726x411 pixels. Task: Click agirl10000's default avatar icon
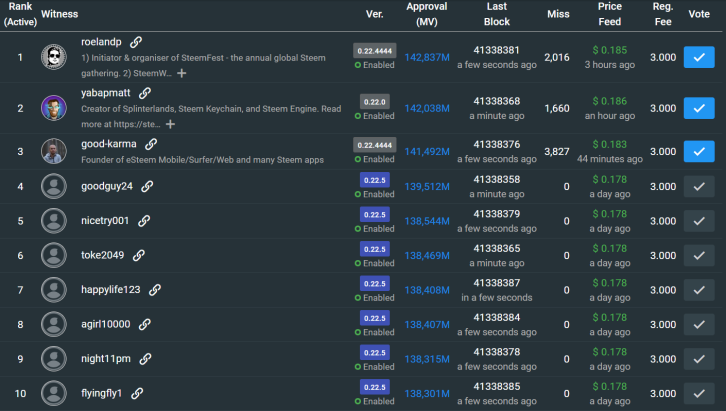point(54,324)
